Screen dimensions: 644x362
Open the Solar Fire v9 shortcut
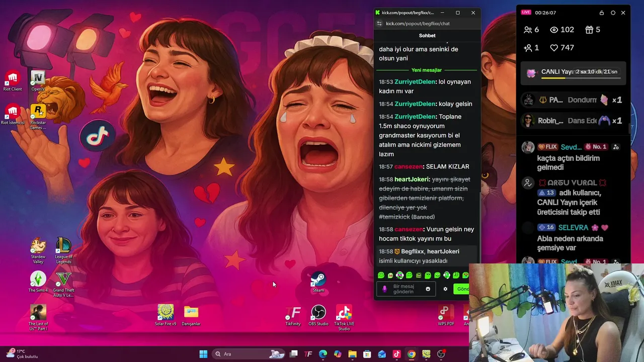(166, 315)
